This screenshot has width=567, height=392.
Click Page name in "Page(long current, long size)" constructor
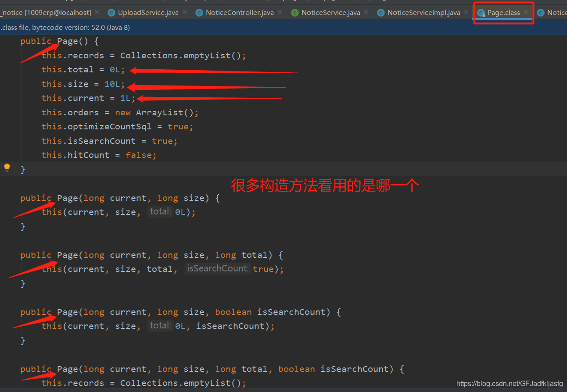[x=68, y=198]
